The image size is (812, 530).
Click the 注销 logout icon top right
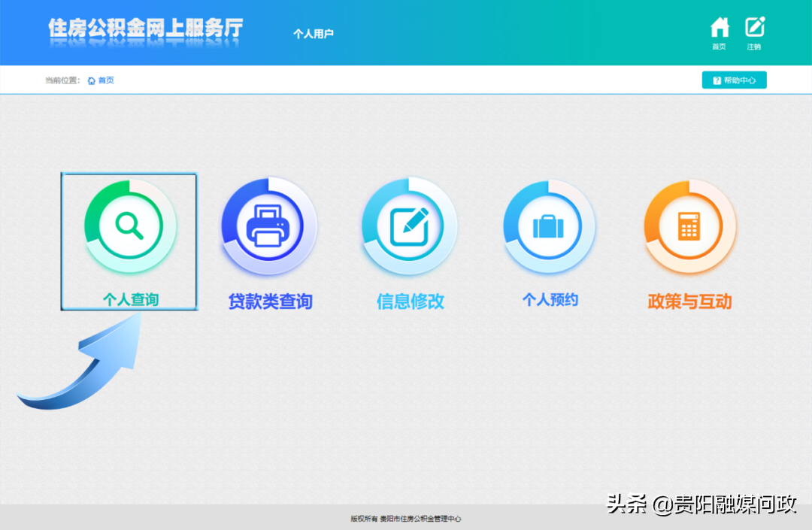coord(754,28)
